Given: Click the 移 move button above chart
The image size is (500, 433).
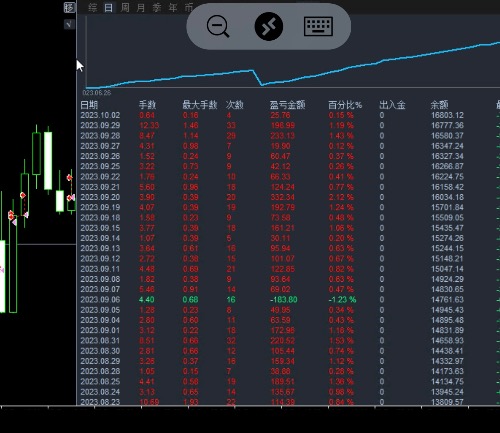Looking at the screenshot, I should pyautogui.click(x=69, y=7).
